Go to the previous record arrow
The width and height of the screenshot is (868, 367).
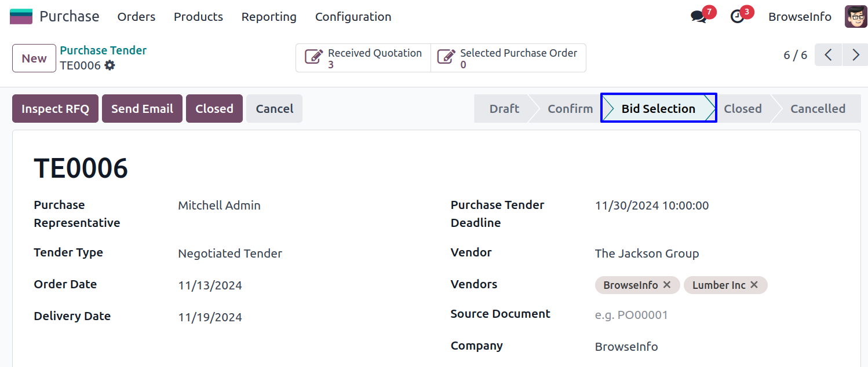[x=829, y=55]
